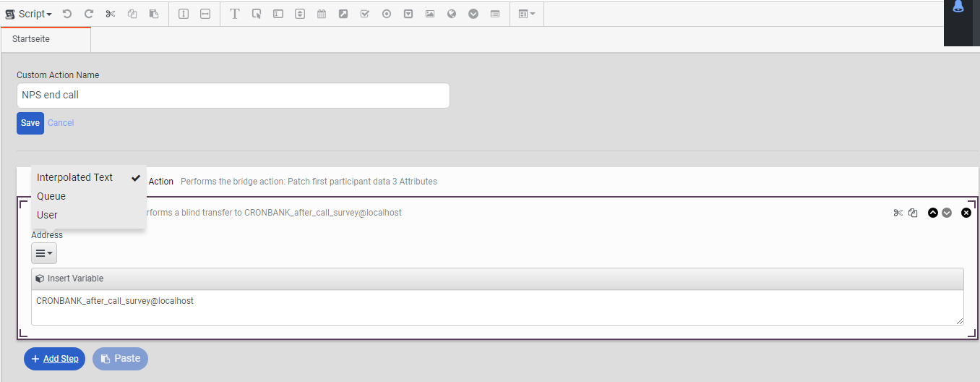Open the Address type hamburger dropdown
This screenshot has height=382, width=980.
(x=44, y=253)
